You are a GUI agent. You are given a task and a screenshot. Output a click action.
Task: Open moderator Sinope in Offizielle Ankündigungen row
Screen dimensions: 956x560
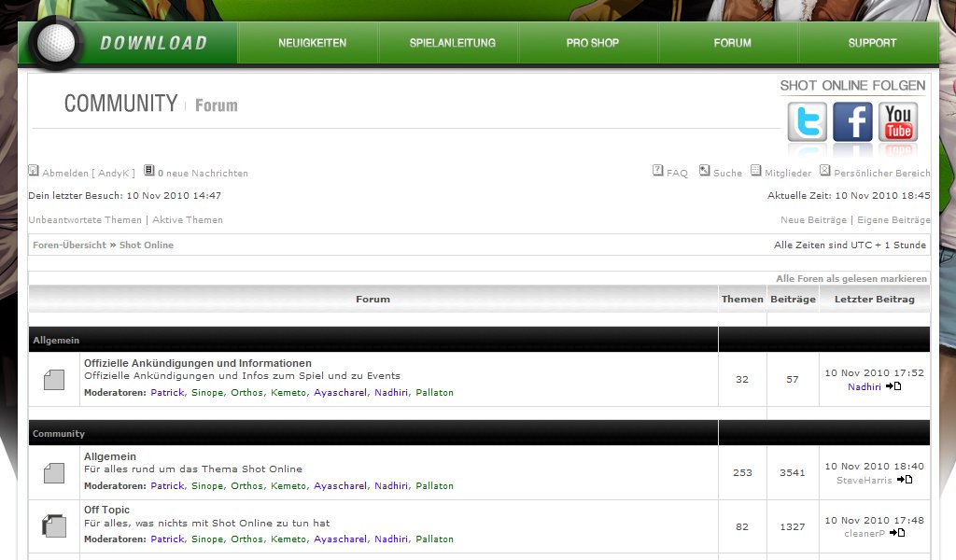[x=207, y=392]
